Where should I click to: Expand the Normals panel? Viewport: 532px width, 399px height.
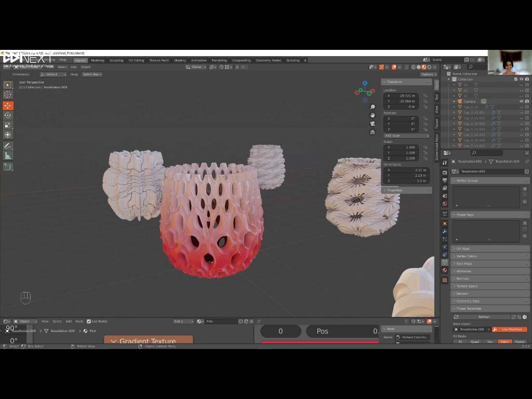pyautogui.click(x=490, y=278)
